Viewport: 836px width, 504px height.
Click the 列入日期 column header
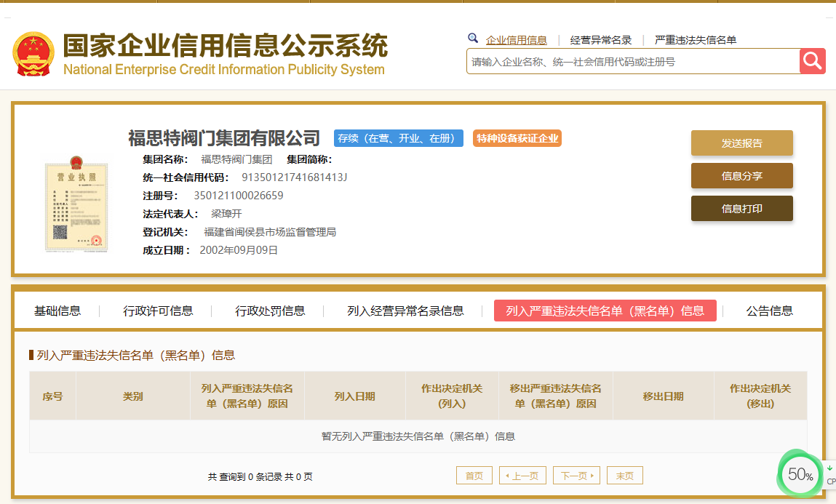[x=354, y=396]
